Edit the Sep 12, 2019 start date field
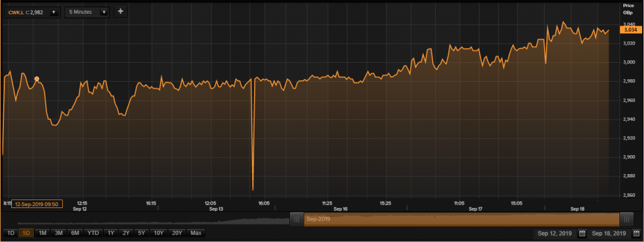This screenshot has width=644, height=242. pyautogui.click(x=555, y=233)
